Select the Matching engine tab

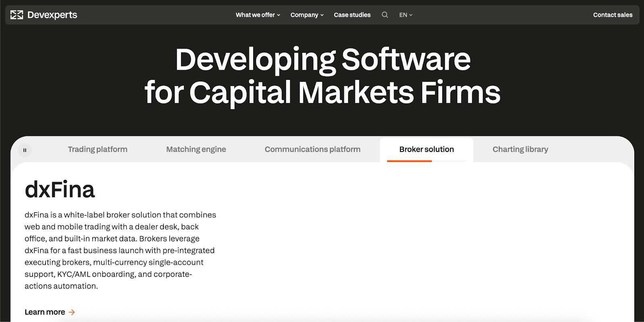(x=196, y=149)
